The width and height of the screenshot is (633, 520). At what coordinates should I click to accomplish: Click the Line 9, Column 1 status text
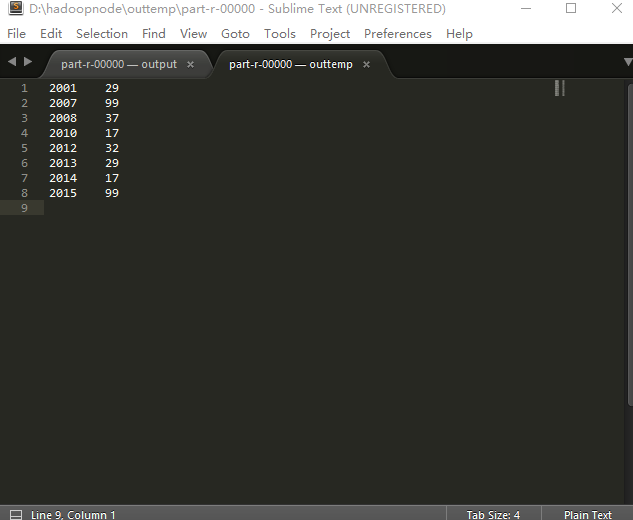[73, 515]
